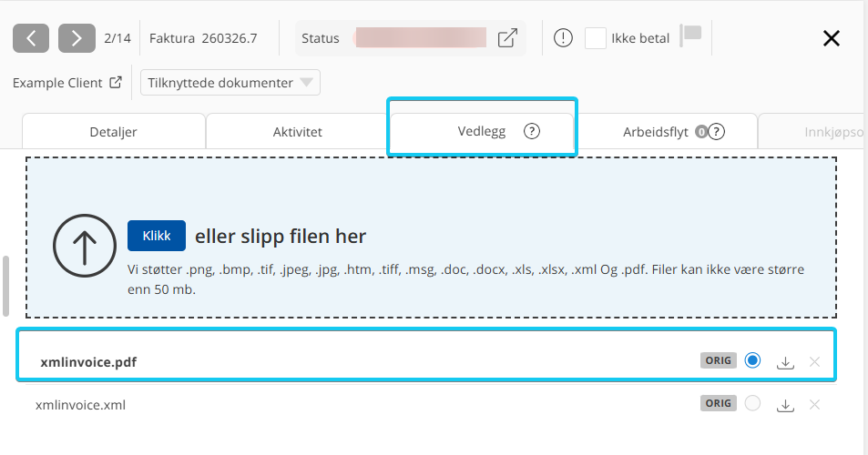Click the Faktura 260326.7 label

point(203,38)
